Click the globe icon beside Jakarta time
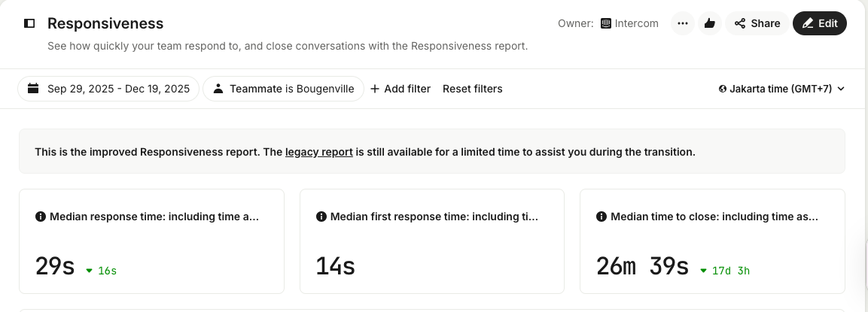Screen dimensions: 868x312 pos(723,89)
